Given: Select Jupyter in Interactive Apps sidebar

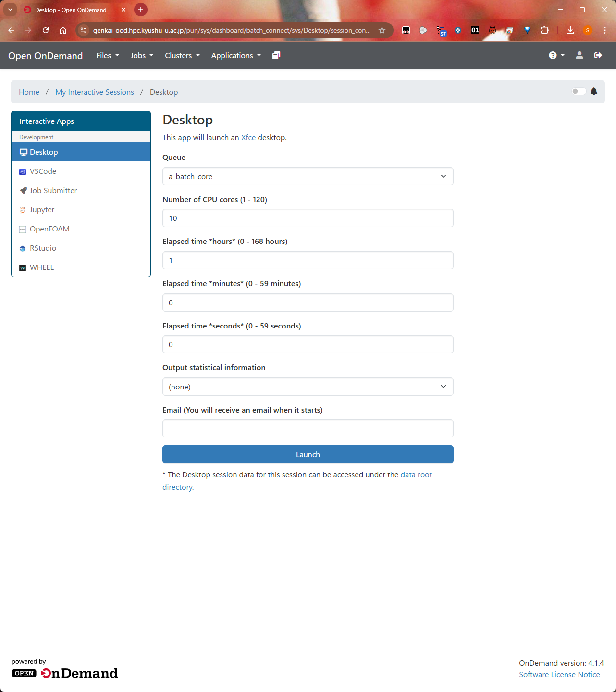Looking at the screenshot, I should click(x=81, y=209).
